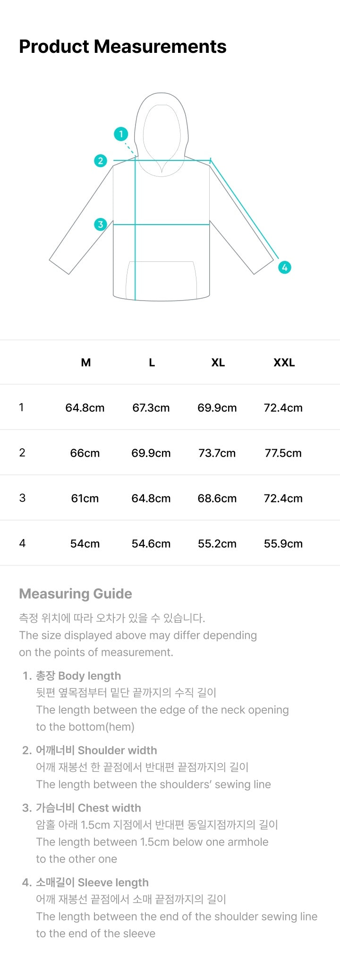Click the kangaroo pocket on the hoodie diagram
Image resolution: width=340 pixels, height=980 pixels.
(161, 280)
